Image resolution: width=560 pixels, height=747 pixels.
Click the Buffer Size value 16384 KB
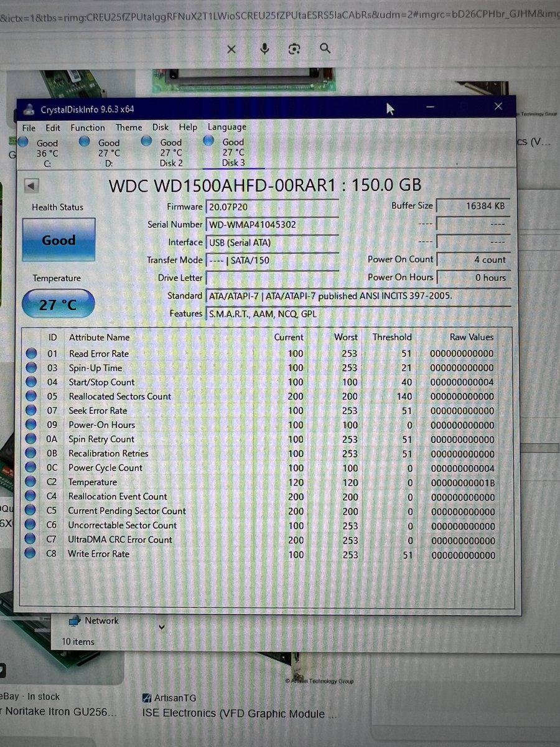click(473, 206)
